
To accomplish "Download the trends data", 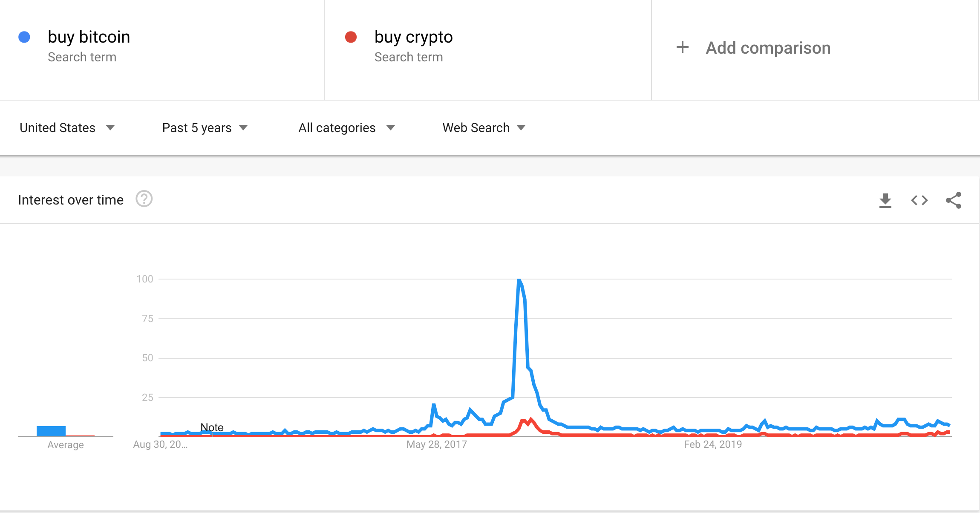I will [885, 200].
